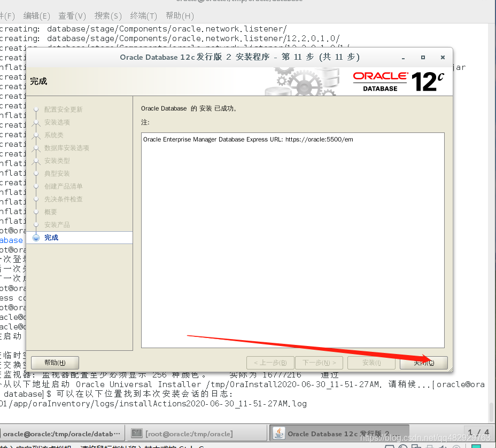Click the 关闭(C) button
The image size is (496, 448).
click(423, 363)
